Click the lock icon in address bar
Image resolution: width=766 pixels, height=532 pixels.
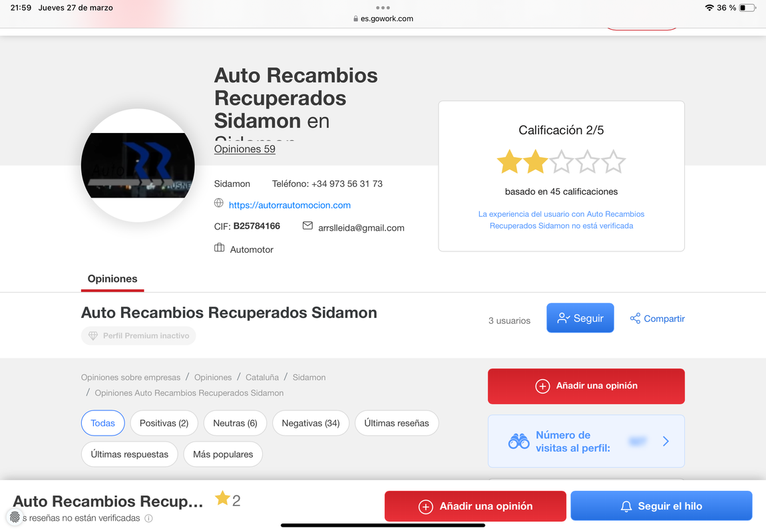(355, 19)
